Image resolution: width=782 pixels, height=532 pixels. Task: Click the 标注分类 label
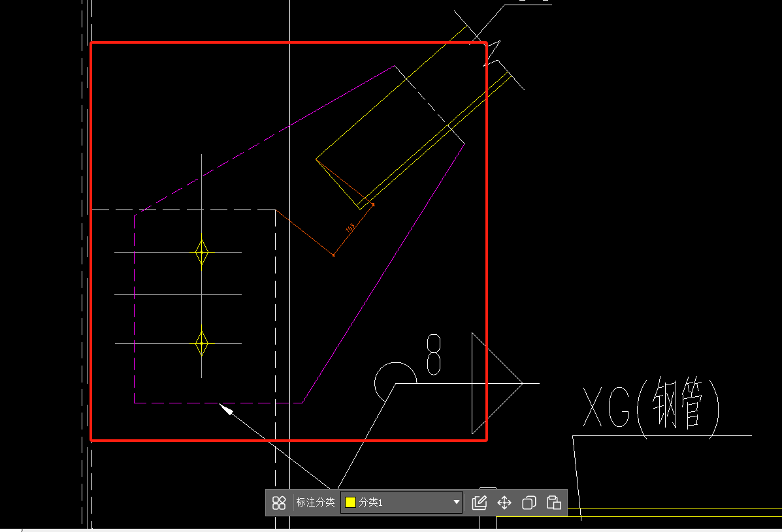tap(315, 502)
